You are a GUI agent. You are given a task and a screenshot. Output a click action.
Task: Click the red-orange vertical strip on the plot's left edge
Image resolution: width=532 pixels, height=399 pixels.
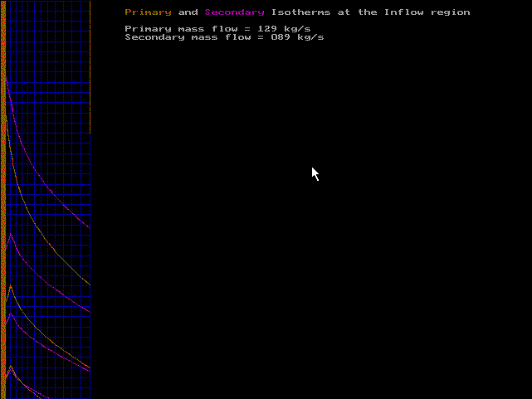pos(3,199)
